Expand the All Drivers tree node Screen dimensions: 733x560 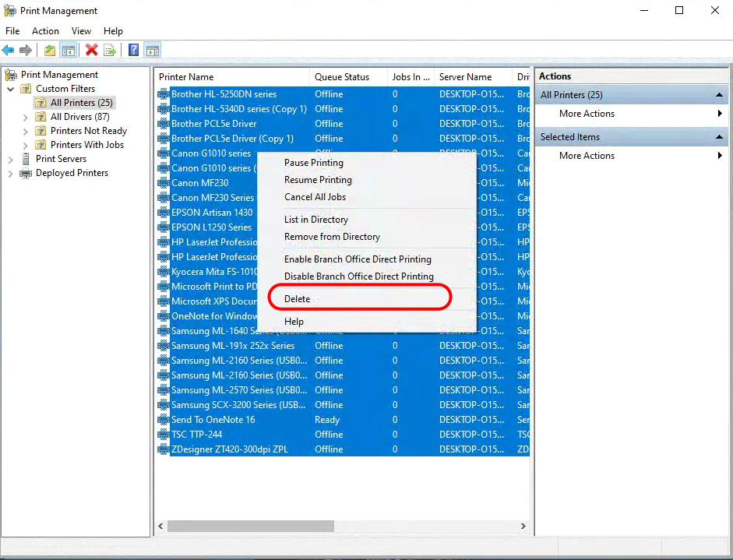(x=26, y=118)
